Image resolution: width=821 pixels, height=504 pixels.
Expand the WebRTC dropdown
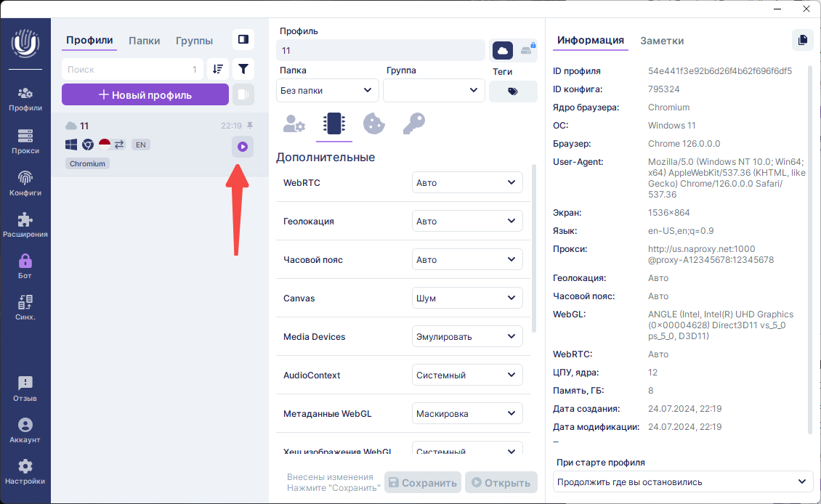pyautogui.click(x=467, y=182)
